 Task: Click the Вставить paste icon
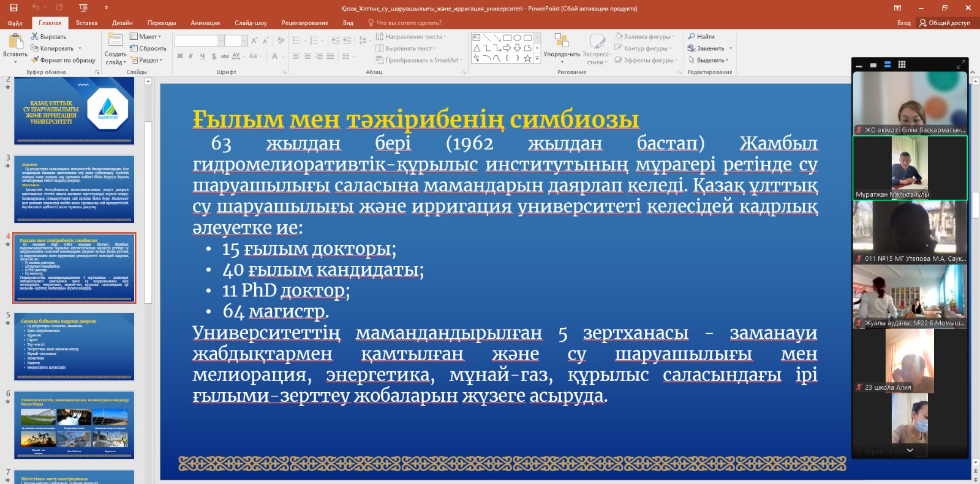point(15,42)
